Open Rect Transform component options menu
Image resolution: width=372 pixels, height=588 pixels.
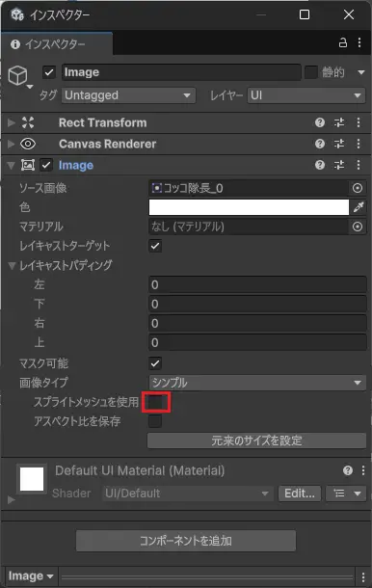pos(359,122)
